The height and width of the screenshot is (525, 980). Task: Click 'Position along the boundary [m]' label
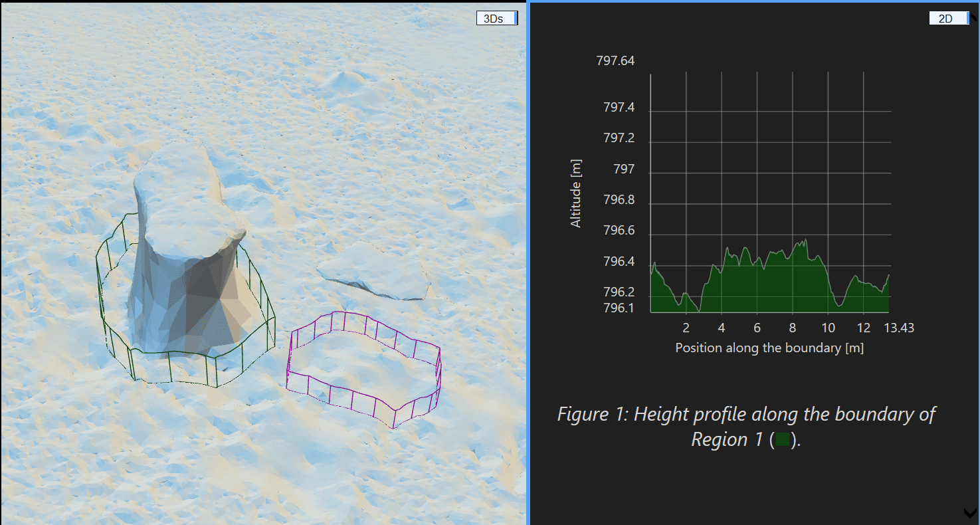[x=769, y=348]
